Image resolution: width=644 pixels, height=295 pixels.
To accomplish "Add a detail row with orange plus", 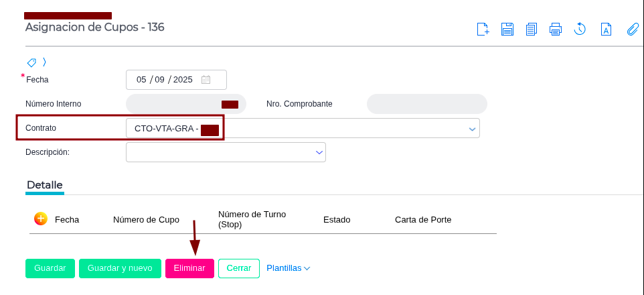I will click(x=41, y=219).
